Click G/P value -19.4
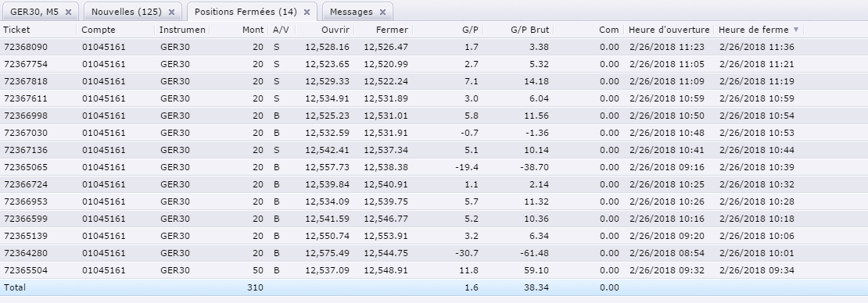Image resolution: width=868 pixels, height=303 pixels. click(467, 167)
